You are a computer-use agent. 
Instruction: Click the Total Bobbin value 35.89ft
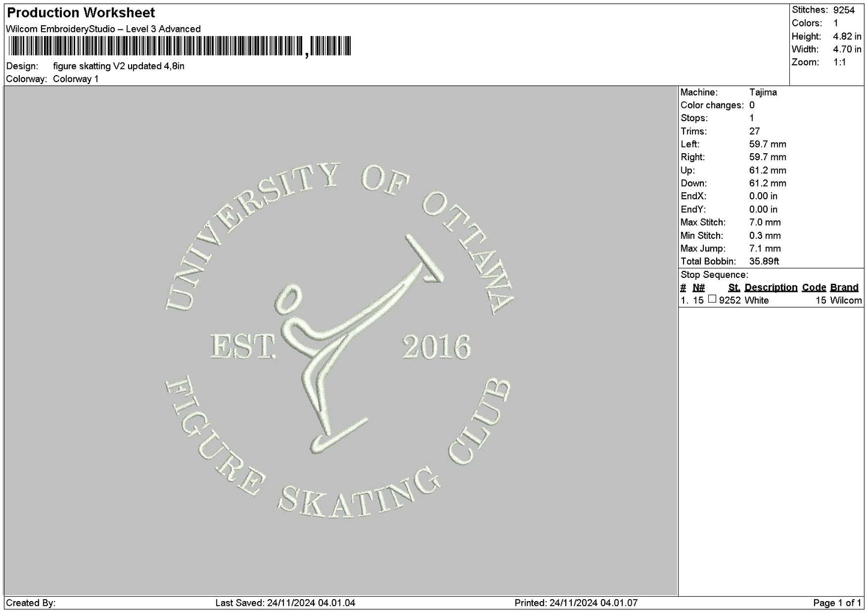click(x=764, y=262)
